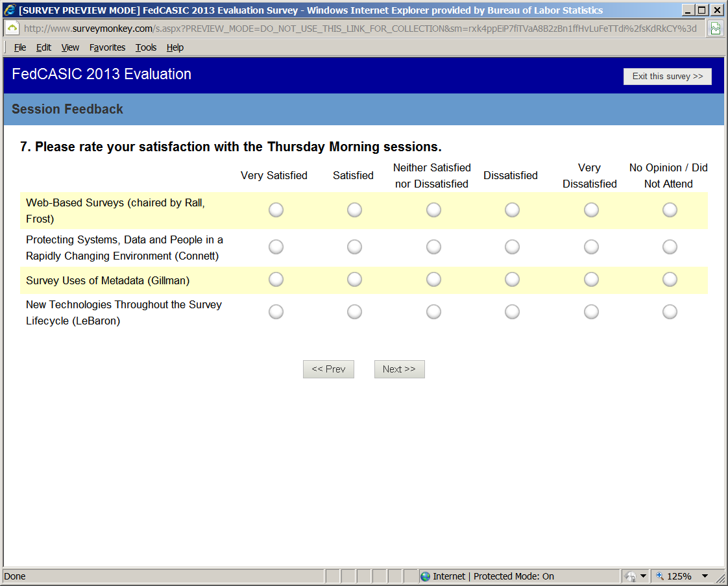Open the Favorites menu

tap(107, 47)
